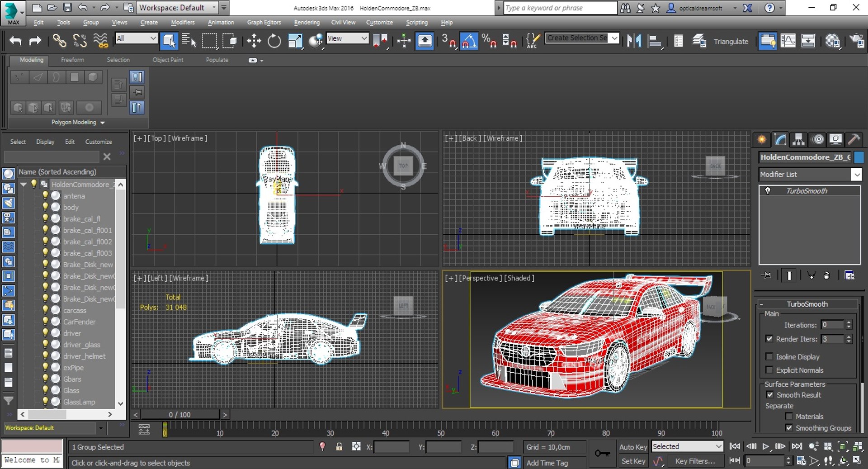Toggle the Render Iters checkbox
Image resolution: width=868 pixels, height=469 pixels.
[769, 339]
